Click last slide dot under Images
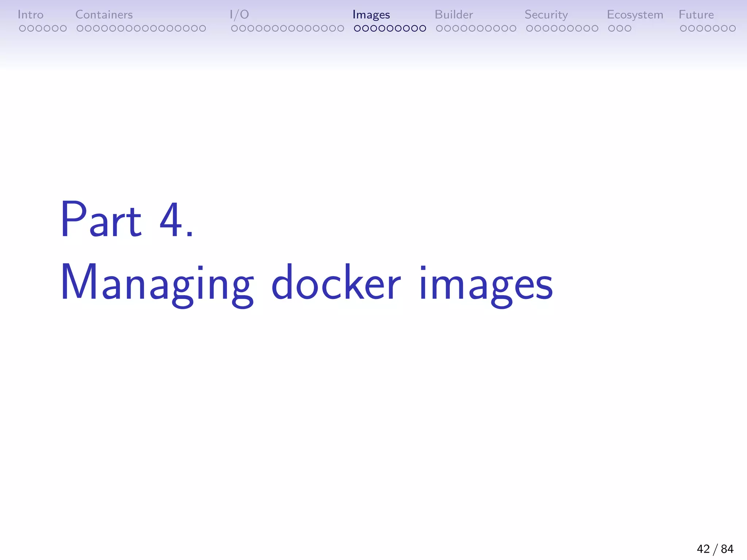Viewport: 747px width, 560px height. pyautogui.click(x=422, y=28)
